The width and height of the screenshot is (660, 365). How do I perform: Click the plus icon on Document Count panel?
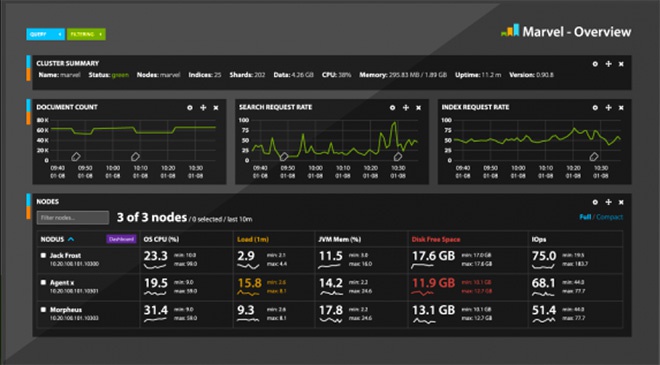coord(203,108)
